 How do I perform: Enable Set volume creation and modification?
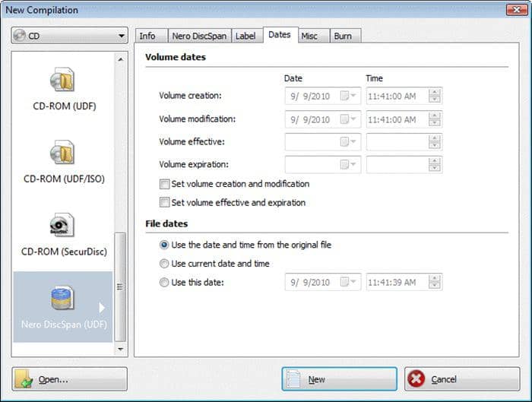click(x=164, y=184)
